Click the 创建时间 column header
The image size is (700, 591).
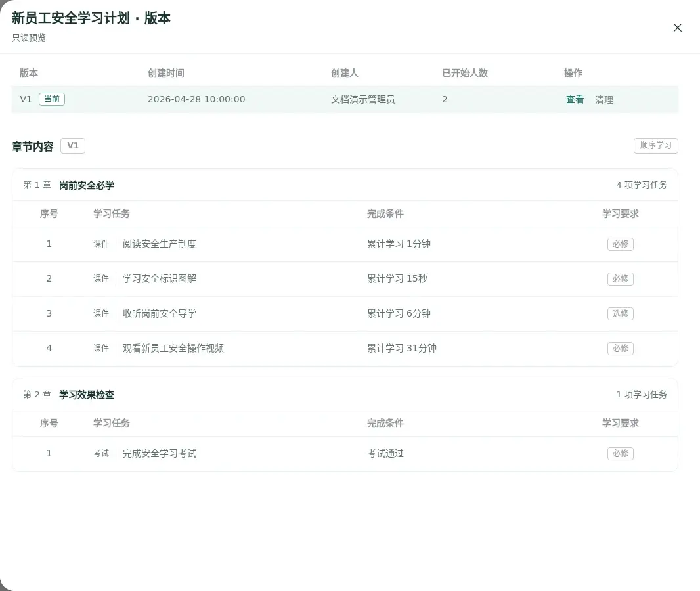click(x=166, y=73)
